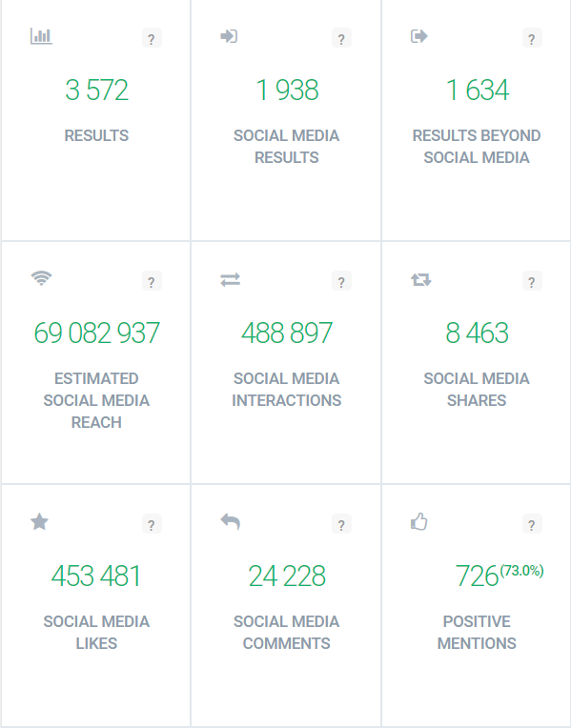Open help for Positive Mentions

click(532, 525)
